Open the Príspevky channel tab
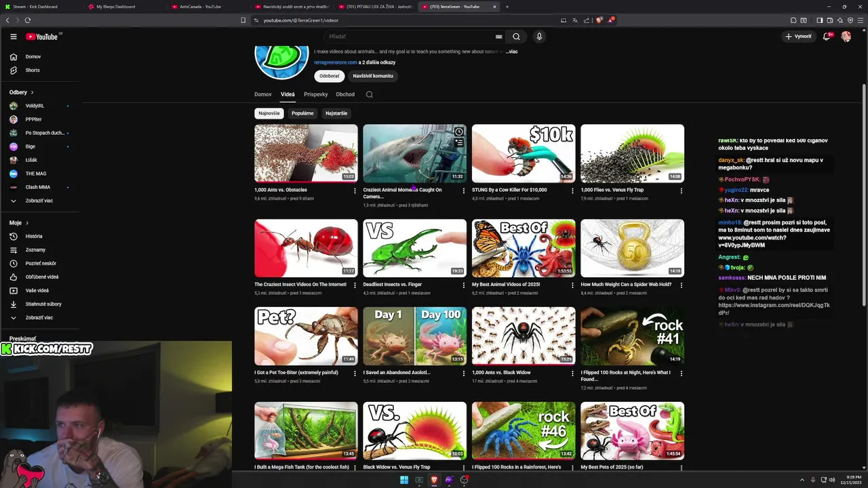Viewport: 868px width, 488px height. click(316, 94)
